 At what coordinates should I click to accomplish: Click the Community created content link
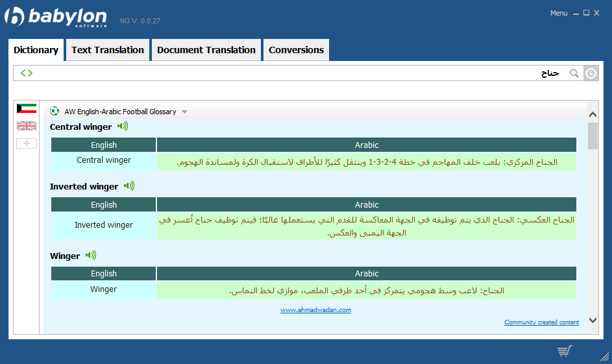(x=541, y=322)
